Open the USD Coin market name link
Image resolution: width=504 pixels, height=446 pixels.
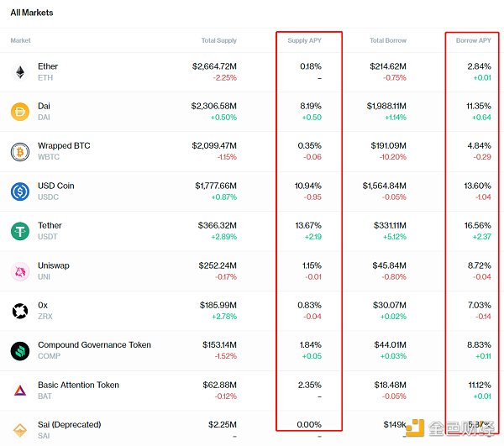(x=56, y=186)
